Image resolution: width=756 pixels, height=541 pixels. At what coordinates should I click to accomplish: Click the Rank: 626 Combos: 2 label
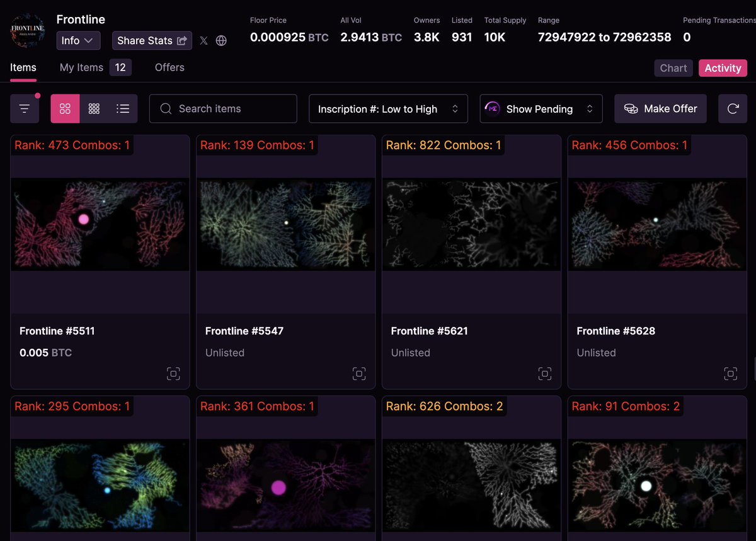click(445, 407)
